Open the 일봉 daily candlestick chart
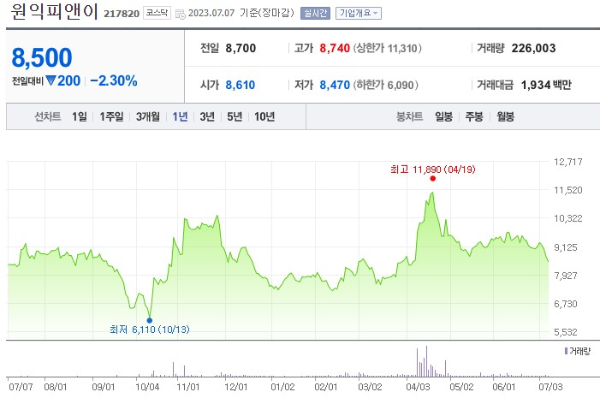The width and height of the screenshot is (600, 408). 444,116
